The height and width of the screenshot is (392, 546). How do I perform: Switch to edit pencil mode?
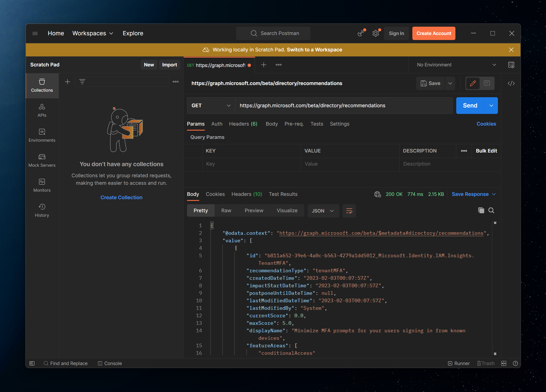(473, 83)
